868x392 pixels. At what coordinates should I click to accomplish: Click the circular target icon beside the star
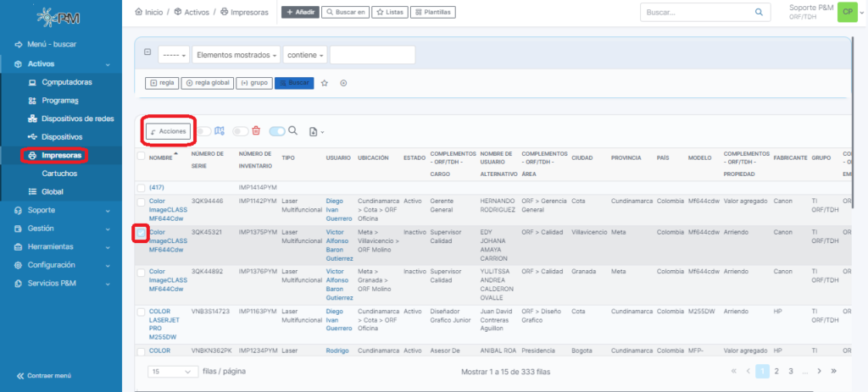coord(343,83)
